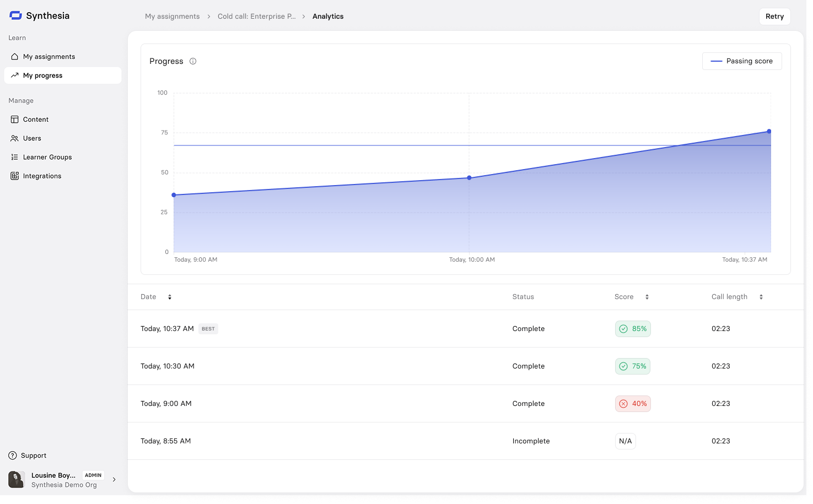Screen dimensions: 813x504
Task: Open My assignments home icon
Action: (x=15, y=57)
